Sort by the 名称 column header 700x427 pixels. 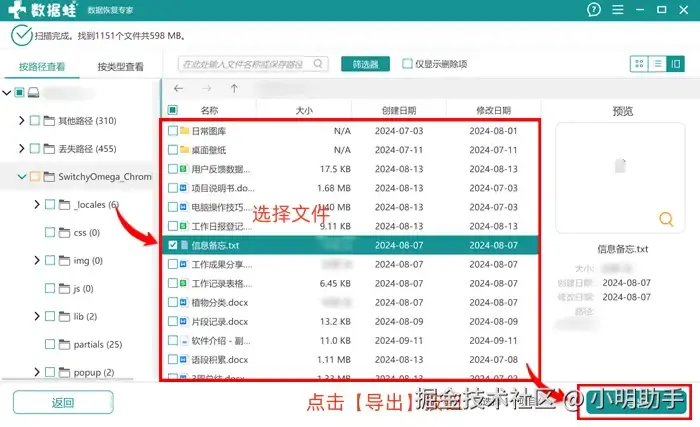pos(209,110)
